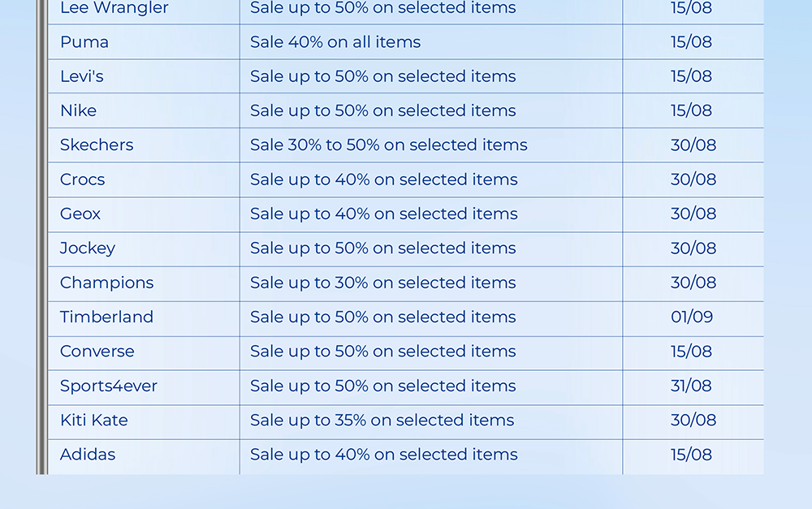Click the Jockey brand name
Image resolution: width=812 pixels, height=509 pixels.
click(88, 248)
